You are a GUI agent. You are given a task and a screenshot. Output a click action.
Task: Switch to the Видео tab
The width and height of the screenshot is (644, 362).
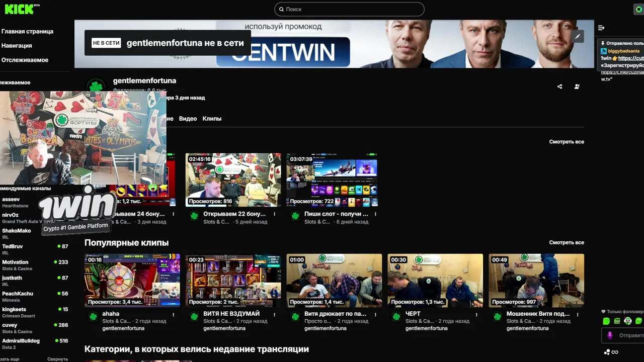point(188,119)
